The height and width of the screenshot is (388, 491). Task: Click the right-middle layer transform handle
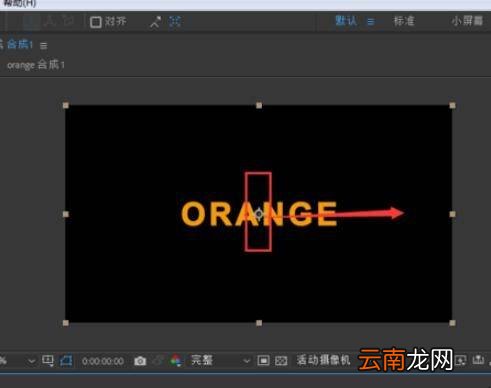pyautogui.click(x=452, y=214)
